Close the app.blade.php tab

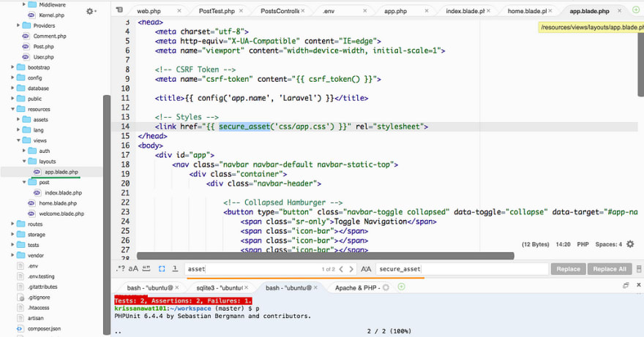620,11
